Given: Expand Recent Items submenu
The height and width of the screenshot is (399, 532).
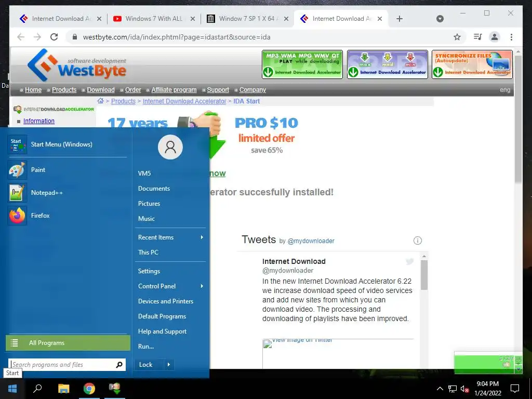Looking at the screenshot, I should (202, 237).
